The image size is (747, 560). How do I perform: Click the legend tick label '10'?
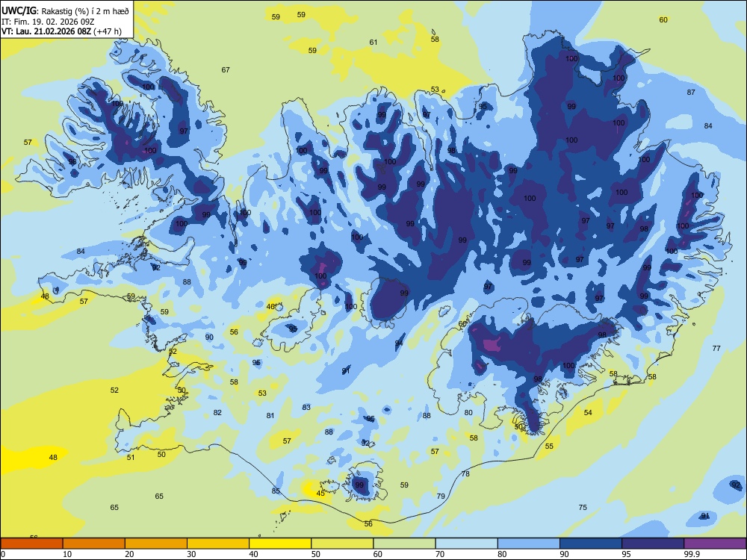[x=67, y=554]
